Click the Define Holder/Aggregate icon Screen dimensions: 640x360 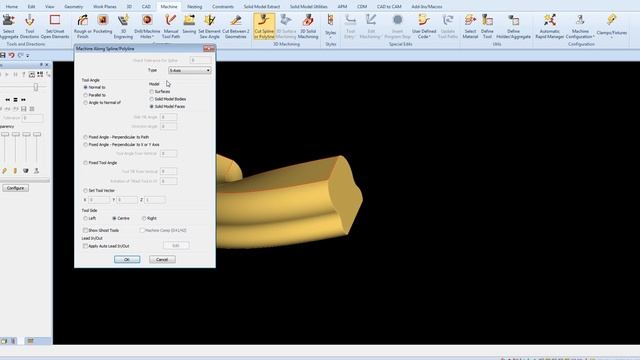coord(513,26)
